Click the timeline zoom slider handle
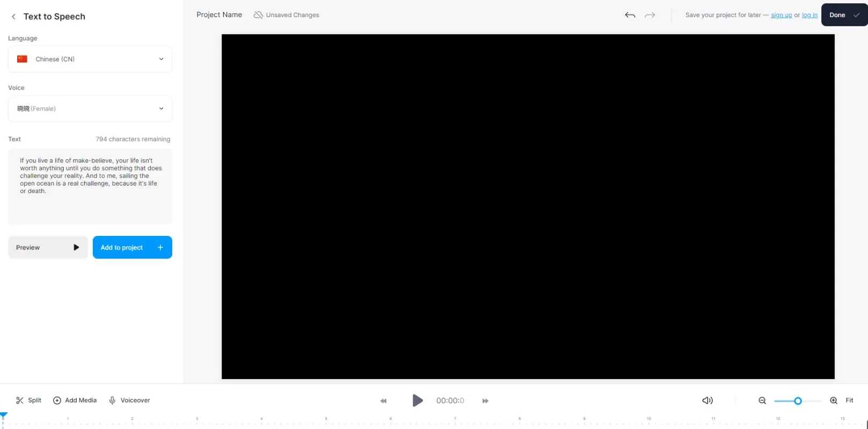868x429 pixels. tap(798, 401)
